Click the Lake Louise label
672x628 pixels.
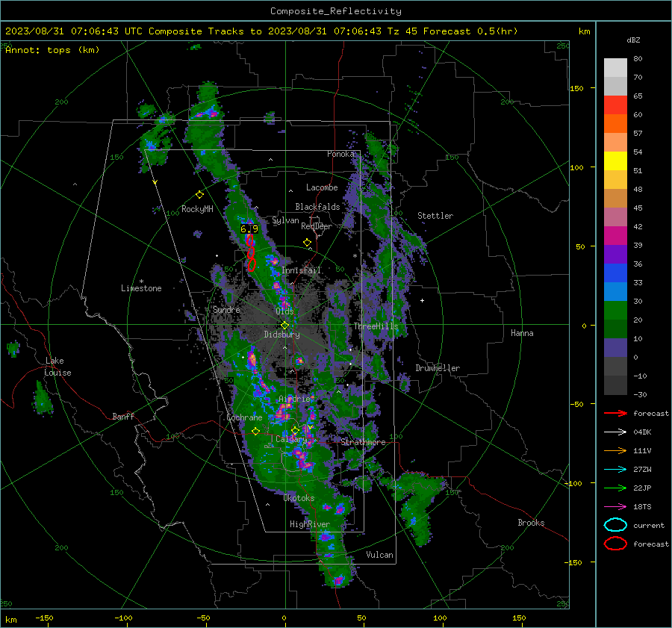57,367
